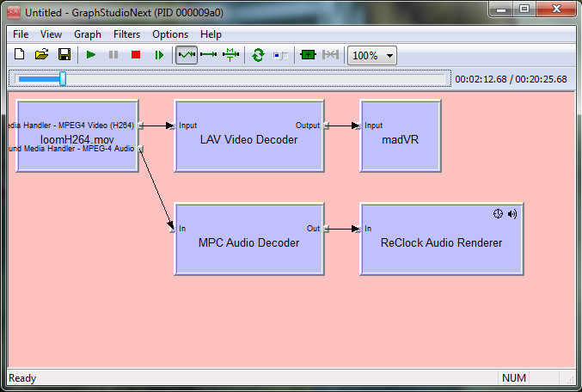The width and height of the screenshot is (582, 392).
Task: Click MPC Audio Decoder In pin
Action: (173, 229)
